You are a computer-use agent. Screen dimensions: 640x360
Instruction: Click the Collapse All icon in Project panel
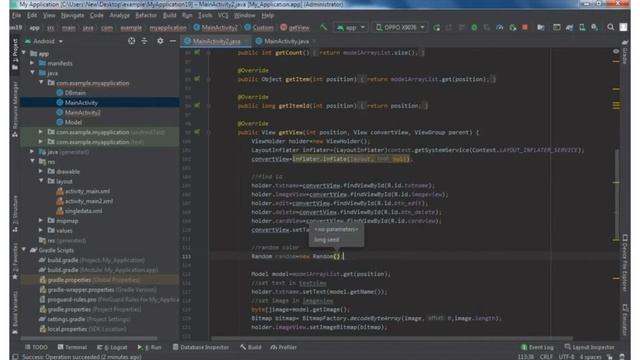coord(144,41)
